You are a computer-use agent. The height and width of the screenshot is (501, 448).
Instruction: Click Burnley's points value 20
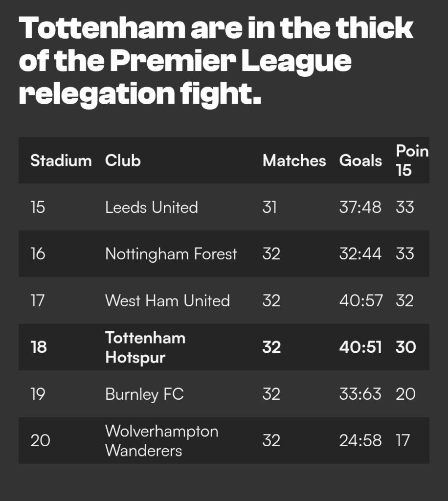coord(405,394)
